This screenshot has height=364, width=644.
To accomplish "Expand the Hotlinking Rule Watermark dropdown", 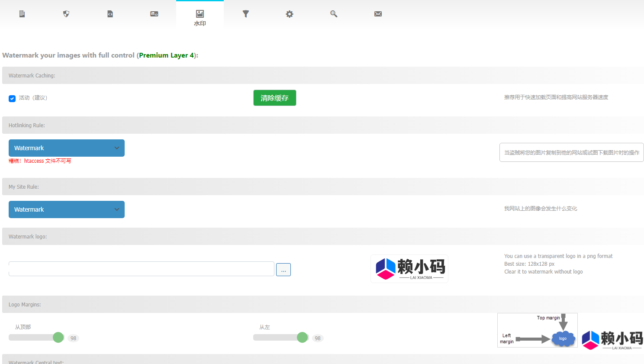I will pos(67,148).
